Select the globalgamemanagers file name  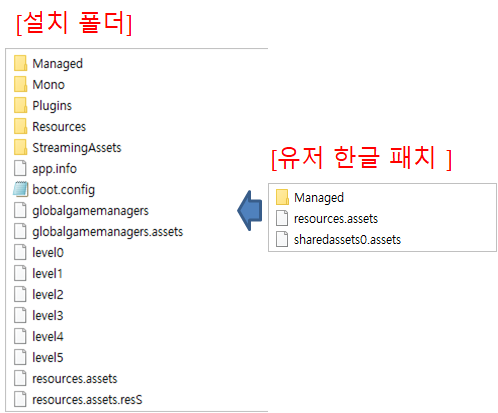(x=90, y=211)
